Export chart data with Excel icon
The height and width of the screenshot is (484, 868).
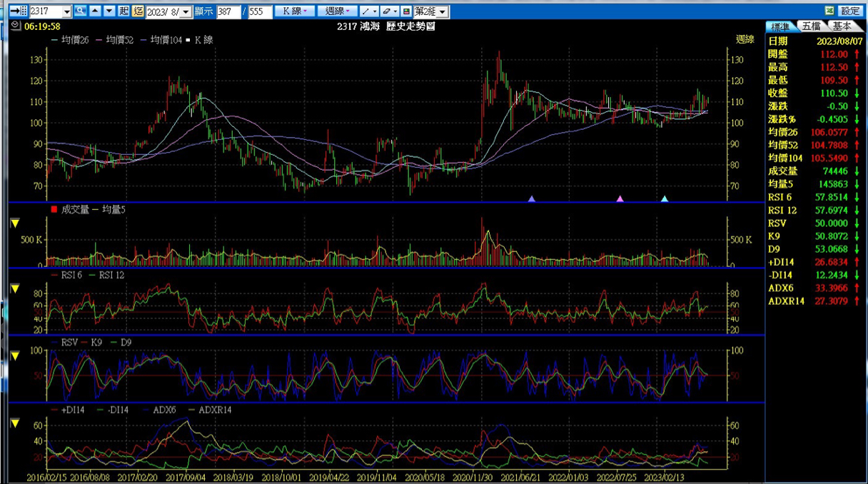[829, 11]
